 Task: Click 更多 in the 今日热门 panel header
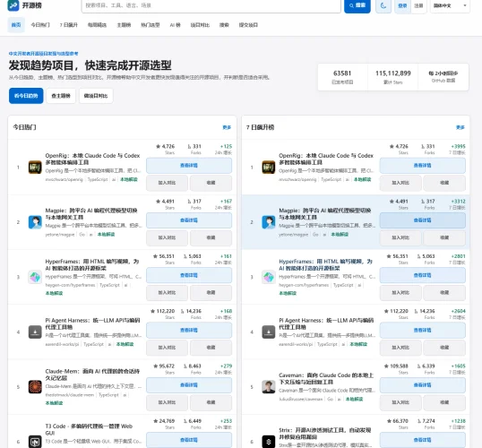(227, 127)
